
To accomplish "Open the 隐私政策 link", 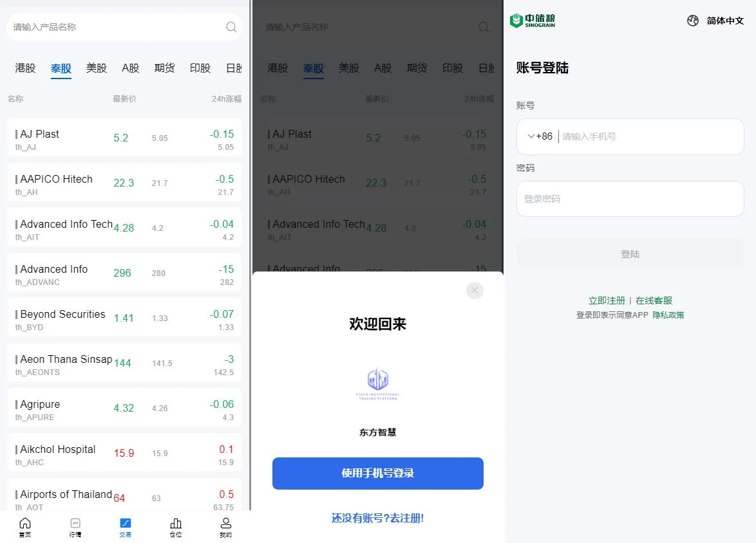I will click(x=668, y=315).
